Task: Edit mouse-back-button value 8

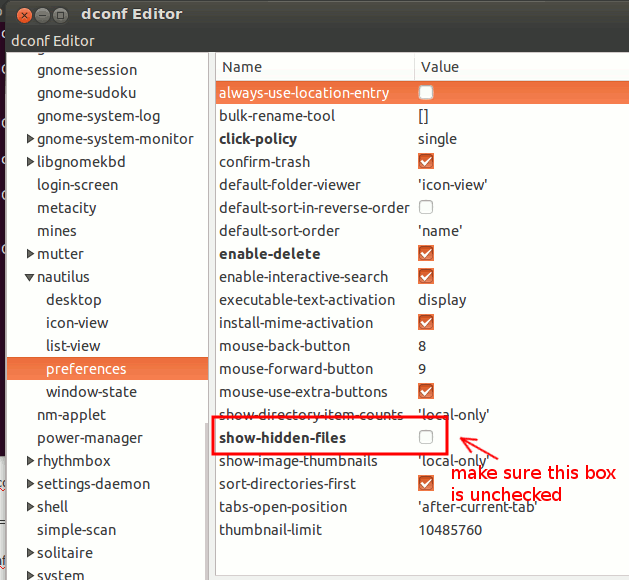Action: [x=422, y=346]
